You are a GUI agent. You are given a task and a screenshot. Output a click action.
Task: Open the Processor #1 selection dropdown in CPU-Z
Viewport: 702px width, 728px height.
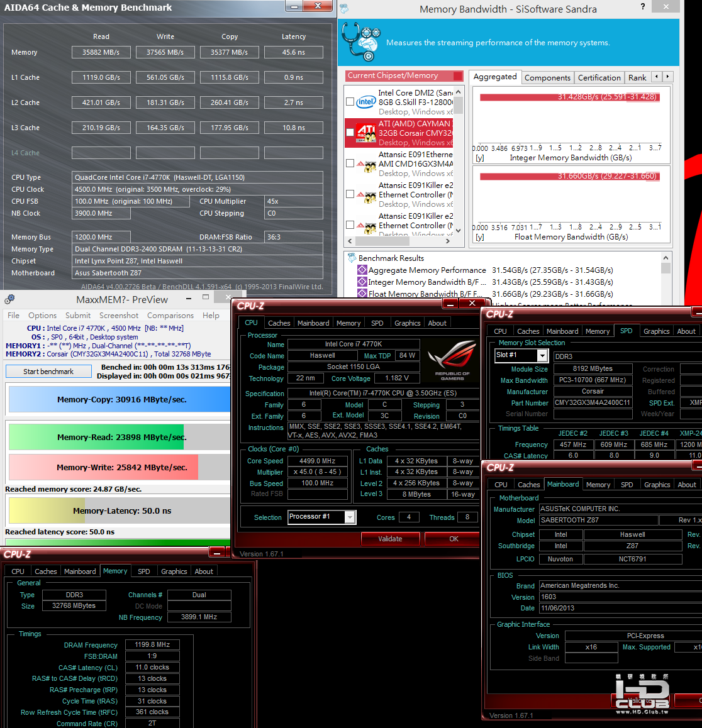pyautogui.click(x=350, y=517)
